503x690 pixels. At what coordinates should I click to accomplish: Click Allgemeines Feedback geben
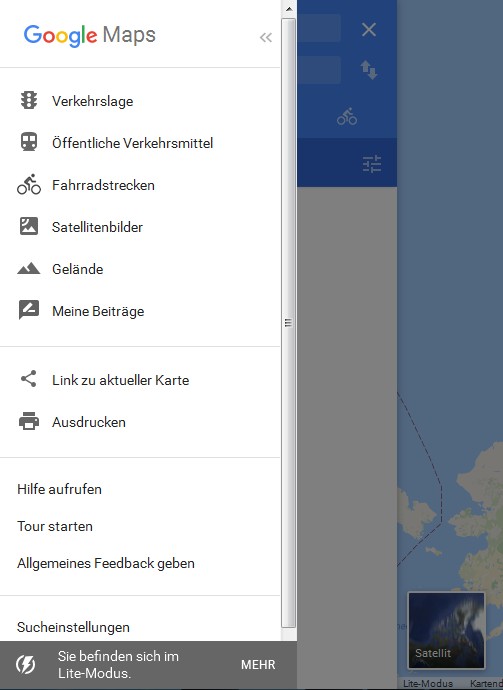[x=106, y=563]
